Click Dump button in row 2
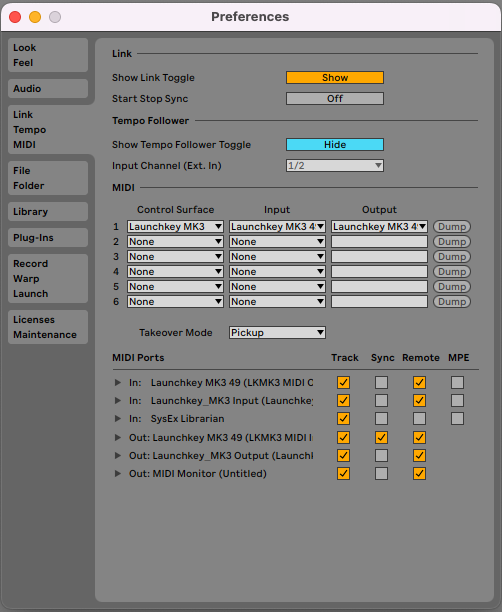The height and width of the screenshot is (612, 502). click(452, 242)
